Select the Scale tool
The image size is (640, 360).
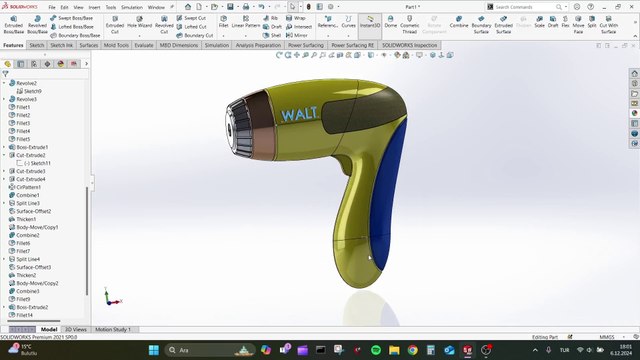click(540, 22)
